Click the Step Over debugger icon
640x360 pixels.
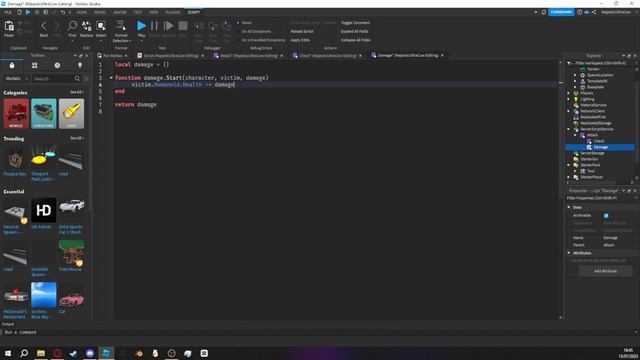tap(213, 27)
